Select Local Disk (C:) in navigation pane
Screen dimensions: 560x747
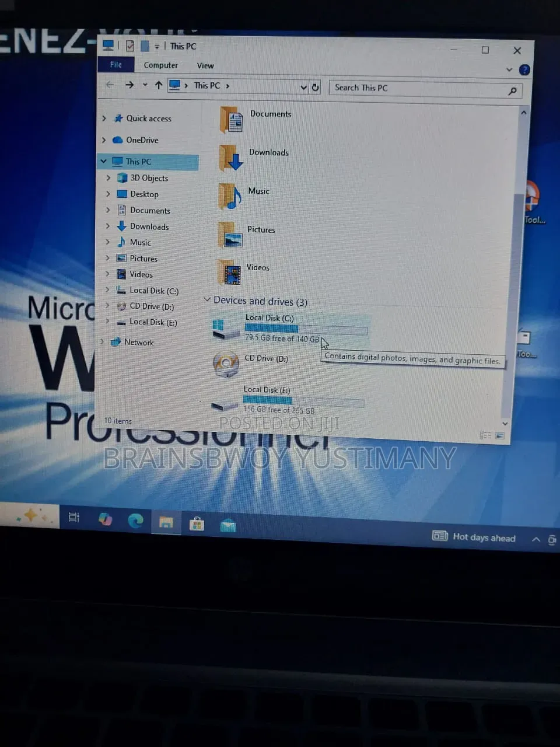click(x=154, y=291)
